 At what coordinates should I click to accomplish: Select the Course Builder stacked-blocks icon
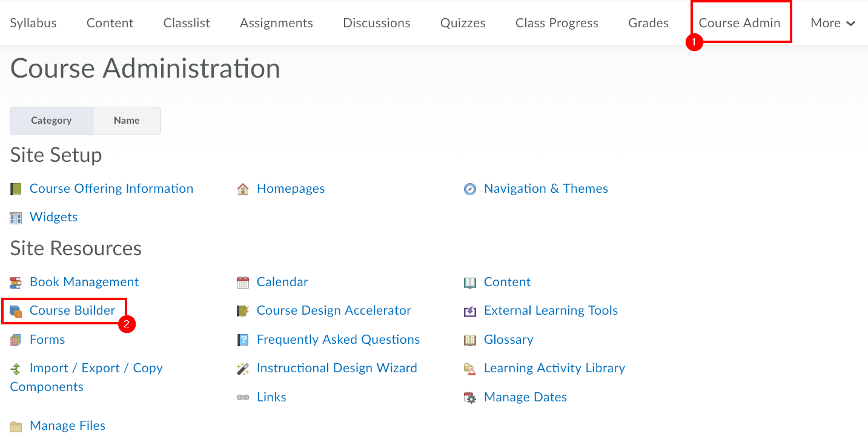[15, 310]
